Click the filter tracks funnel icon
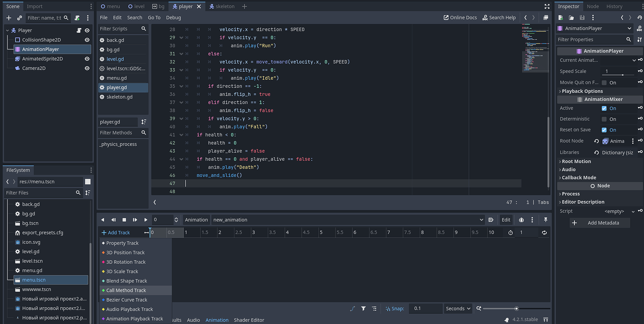Screen dimensions: 644x324 364,308
